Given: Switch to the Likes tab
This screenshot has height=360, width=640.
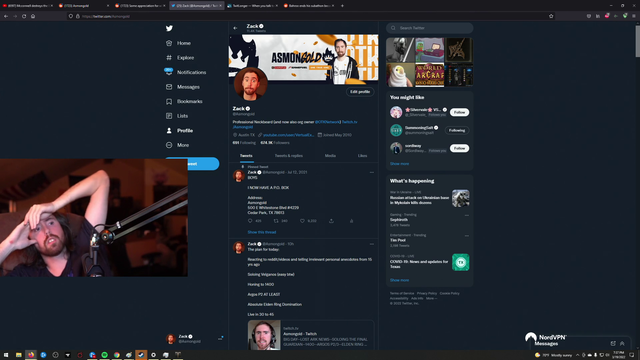Looking at the screenshot, I should [x=362, y=156].
